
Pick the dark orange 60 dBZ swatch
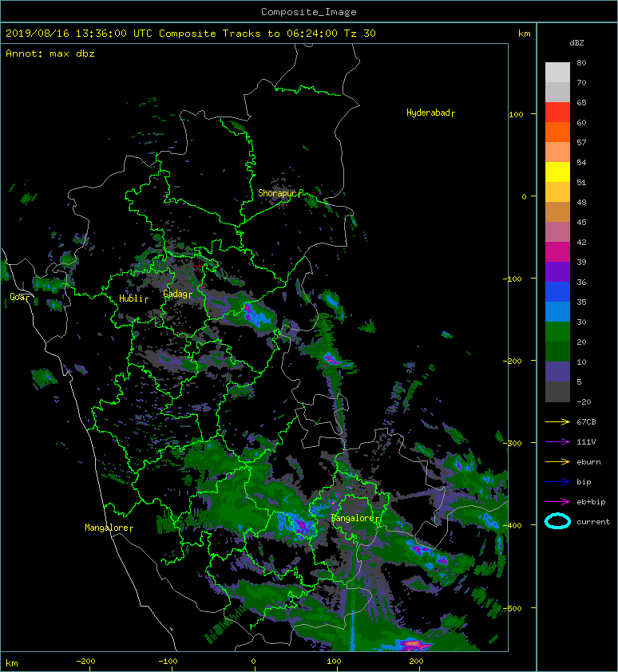point(557,132)
